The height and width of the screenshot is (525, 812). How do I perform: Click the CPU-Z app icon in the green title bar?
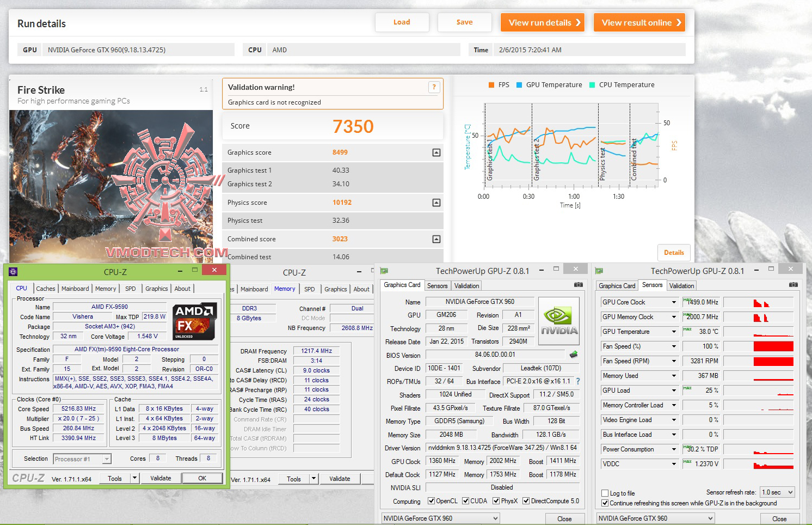click(14, 271)
